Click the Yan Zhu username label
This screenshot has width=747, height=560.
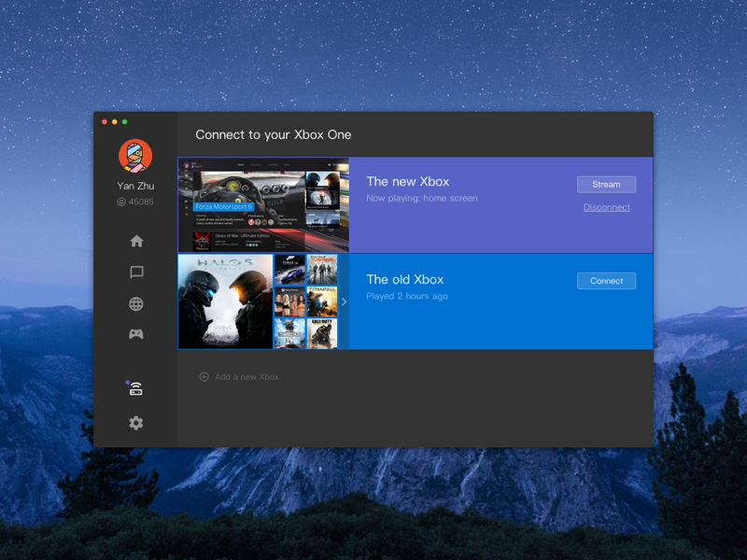click(x=135, y=186)
